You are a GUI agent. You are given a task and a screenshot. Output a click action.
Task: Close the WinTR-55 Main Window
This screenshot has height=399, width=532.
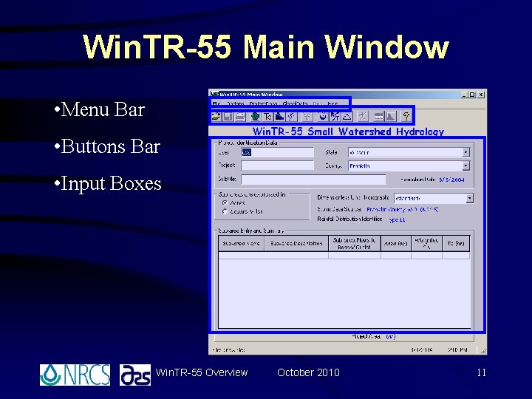(x=481, y=95)
